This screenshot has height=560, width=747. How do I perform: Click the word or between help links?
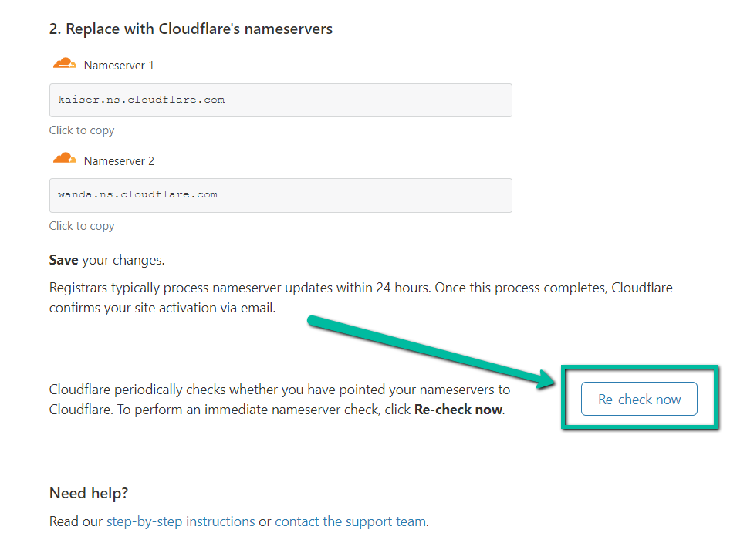pos(265,522)
